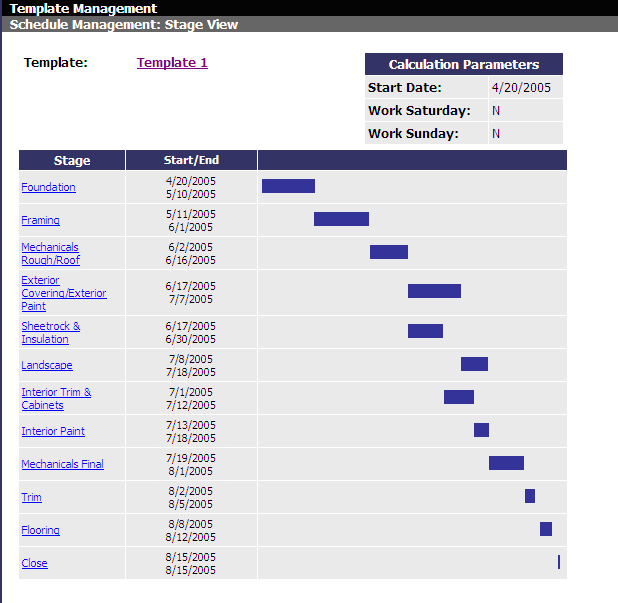This screenshot has height=603, width=618.
Task: Click the Sheetrock & Insulation Gantt bar
Action: point(425,331)
